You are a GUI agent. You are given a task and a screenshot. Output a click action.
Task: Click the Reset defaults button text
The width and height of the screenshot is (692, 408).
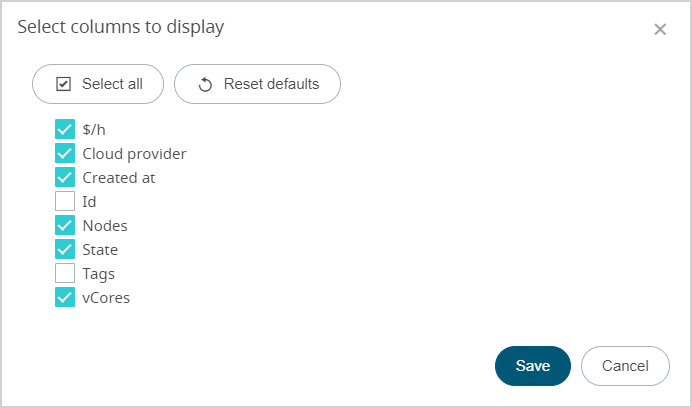pos(271,84)
